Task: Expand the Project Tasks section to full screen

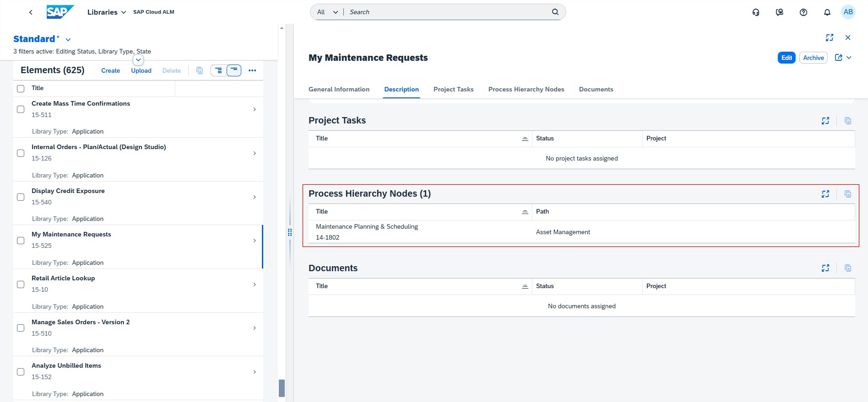Action: click(825, 121)
